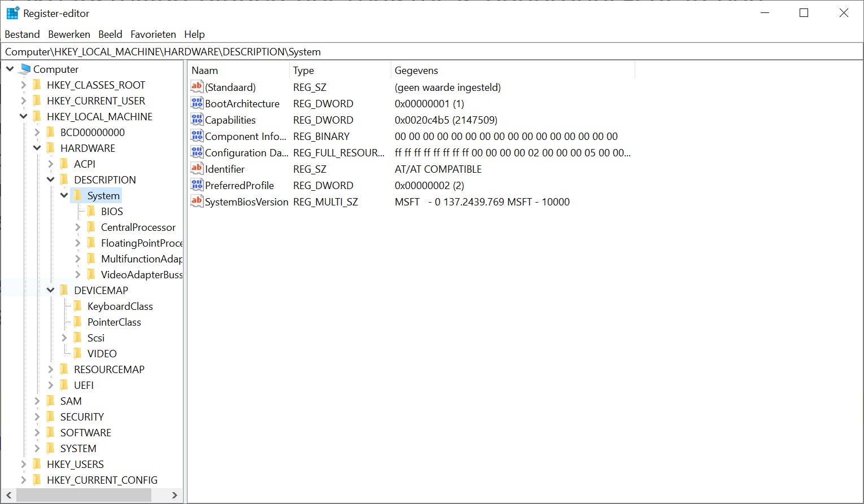Click the tree pane's scroll-right arrow

coord(174,495)
